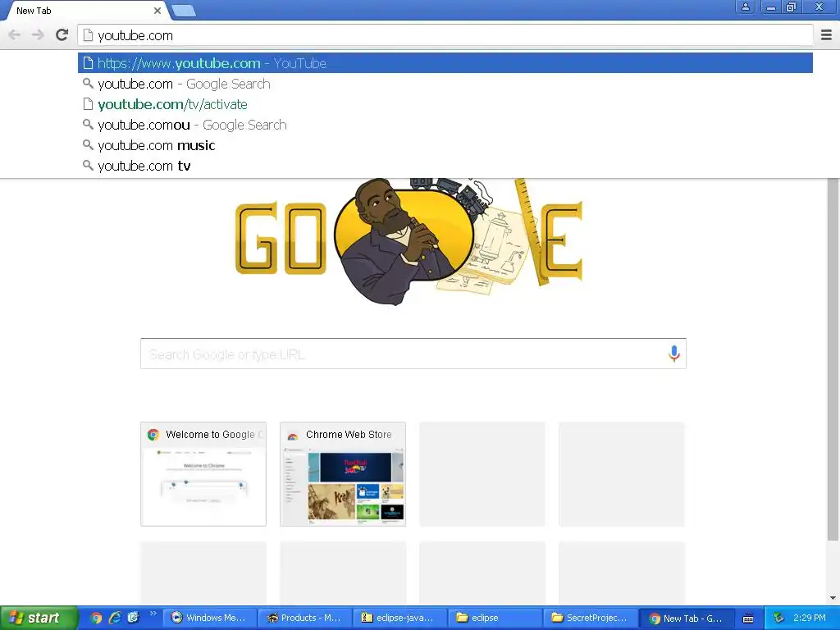
Task: Click the 2:29 PM clock
Action: point(810,618)
